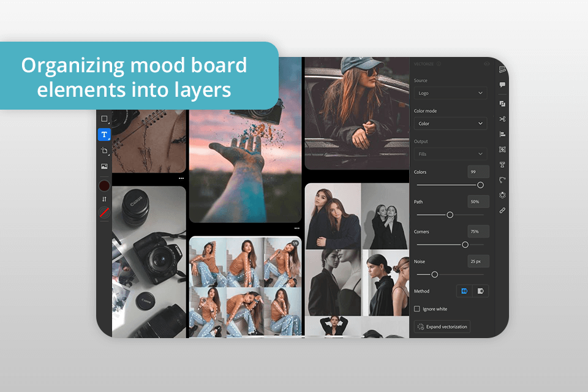
Task: Click the Path slider handle
Action: pos(450,215)
